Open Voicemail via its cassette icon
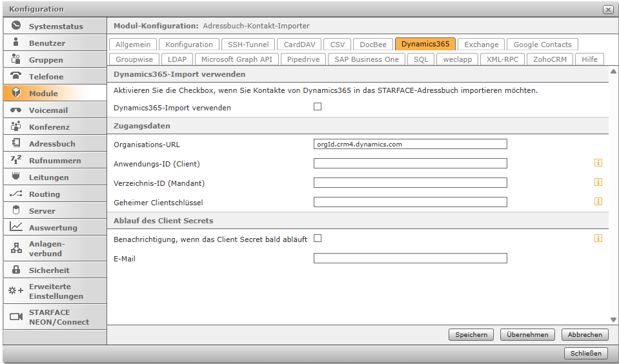 16,110
